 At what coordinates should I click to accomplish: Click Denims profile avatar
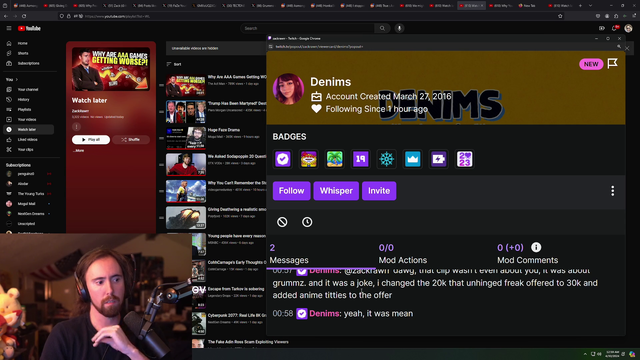288,89
